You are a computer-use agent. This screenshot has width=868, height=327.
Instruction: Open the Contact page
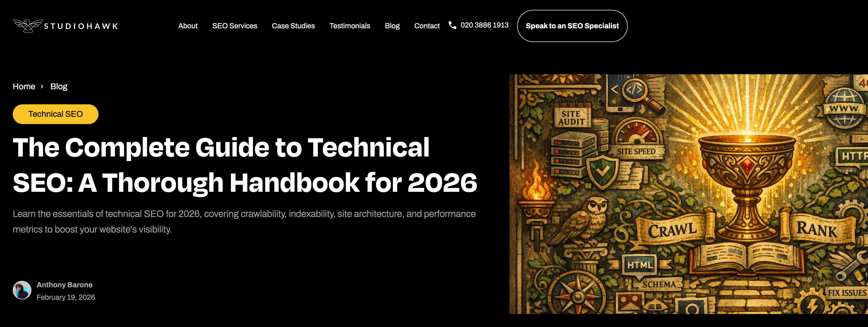point(427,26)
